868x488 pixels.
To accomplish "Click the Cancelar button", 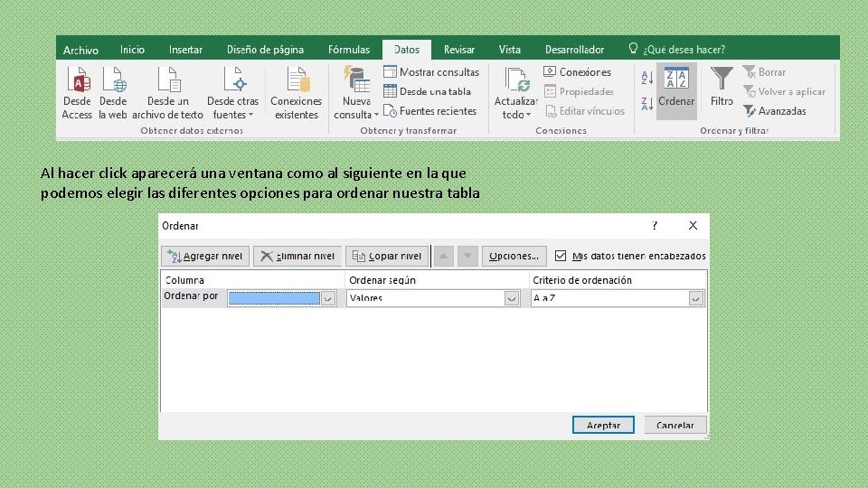I will click(675, 425).
